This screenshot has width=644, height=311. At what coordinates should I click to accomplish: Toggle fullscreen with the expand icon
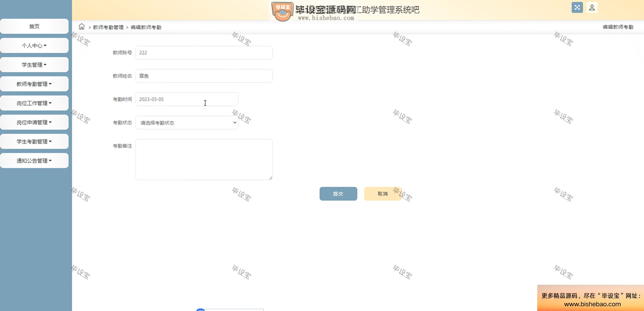point(577,8)
